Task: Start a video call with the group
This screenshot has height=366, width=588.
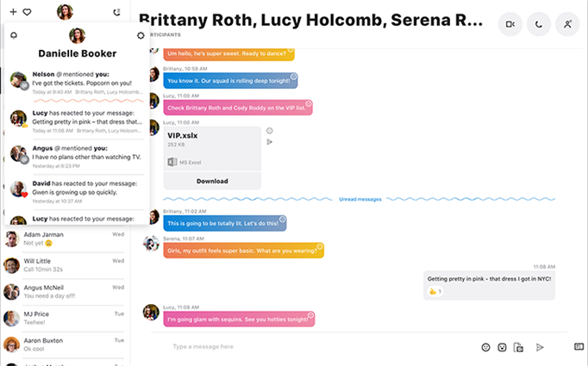Action: pyautogui.click(x=510, y=24)
